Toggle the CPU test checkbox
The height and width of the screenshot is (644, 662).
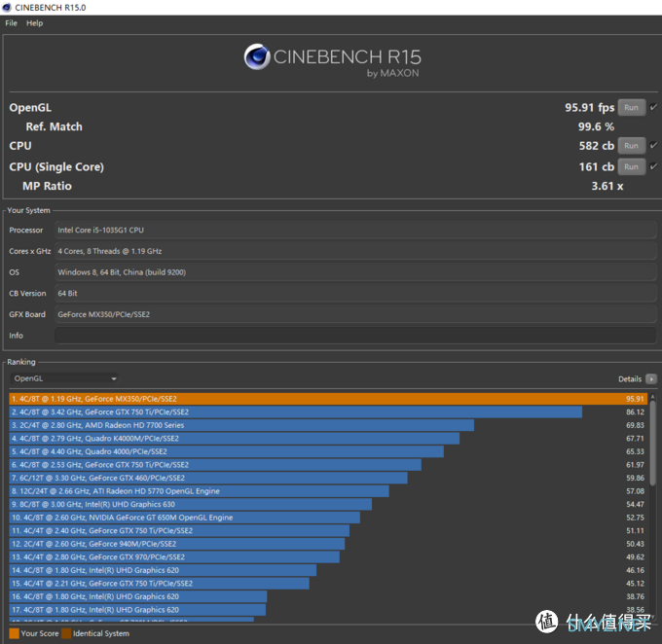[653, 145]
